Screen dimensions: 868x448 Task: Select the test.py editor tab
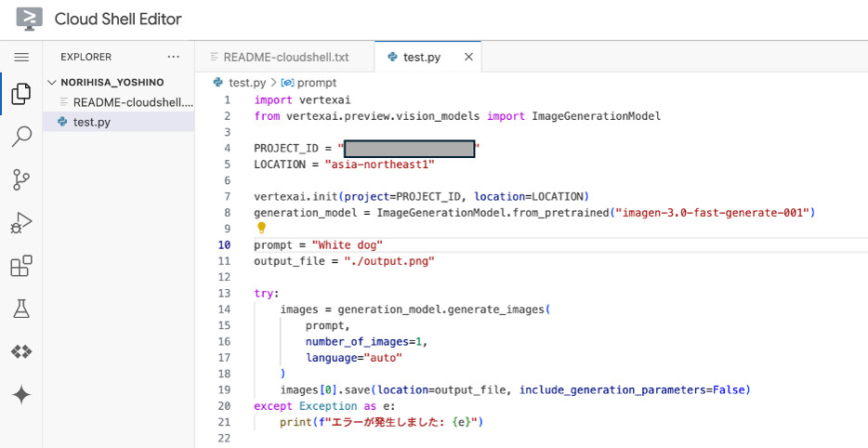pos(421,58)
